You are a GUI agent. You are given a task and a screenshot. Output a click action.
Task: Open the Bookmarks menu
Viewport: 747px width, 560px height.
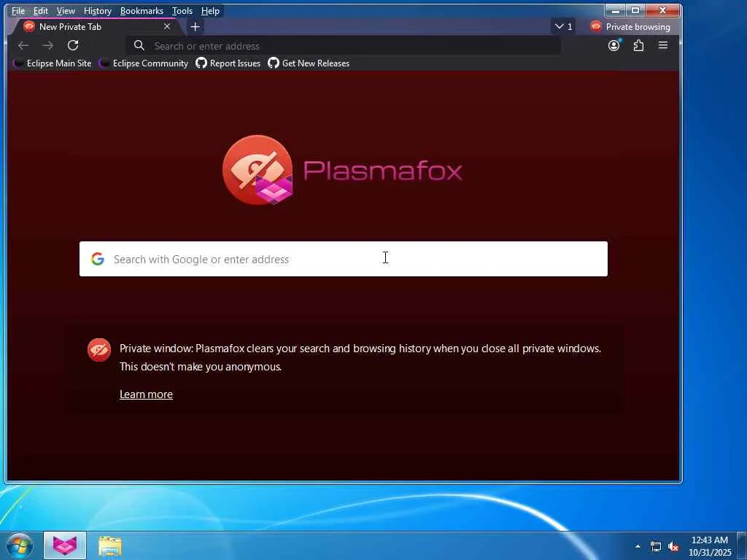(142, 10)
